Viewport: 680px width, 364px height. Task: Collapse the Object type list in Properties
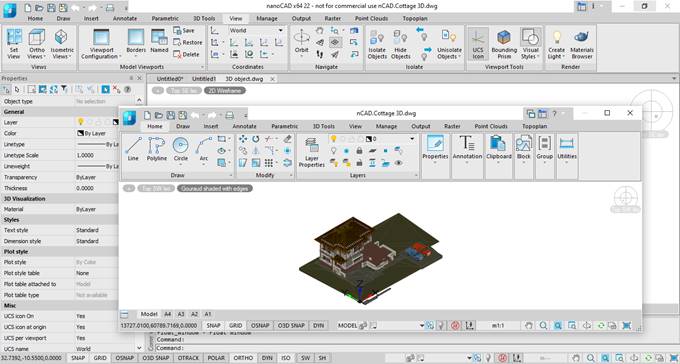tap(139, 101)
